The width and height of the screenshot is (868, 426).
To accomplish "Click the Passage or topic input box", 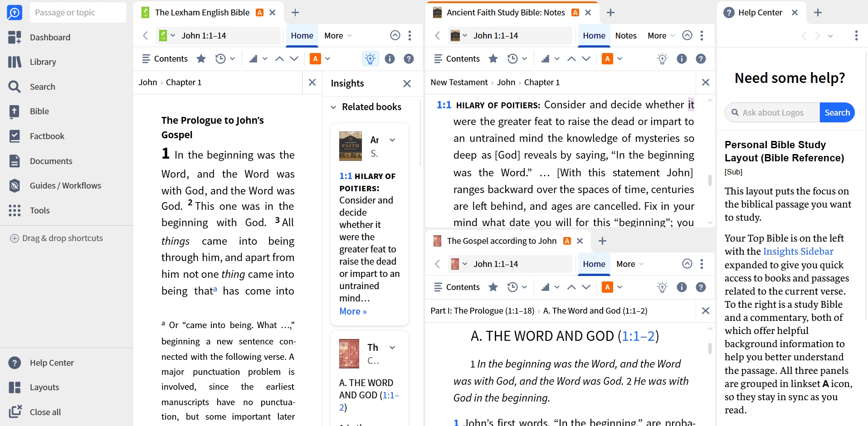I will point(78,12).
